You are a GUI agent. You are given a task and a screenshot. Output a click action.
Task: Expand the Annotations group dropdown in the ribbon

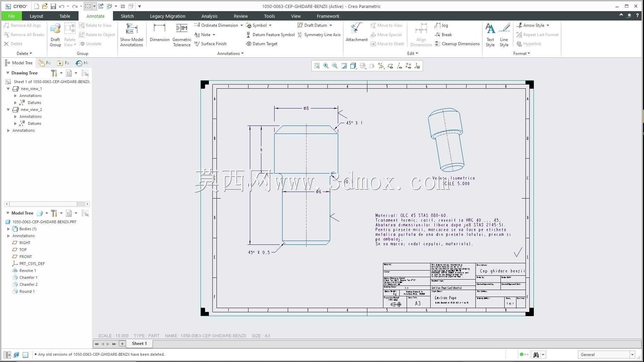coord(230,54)
